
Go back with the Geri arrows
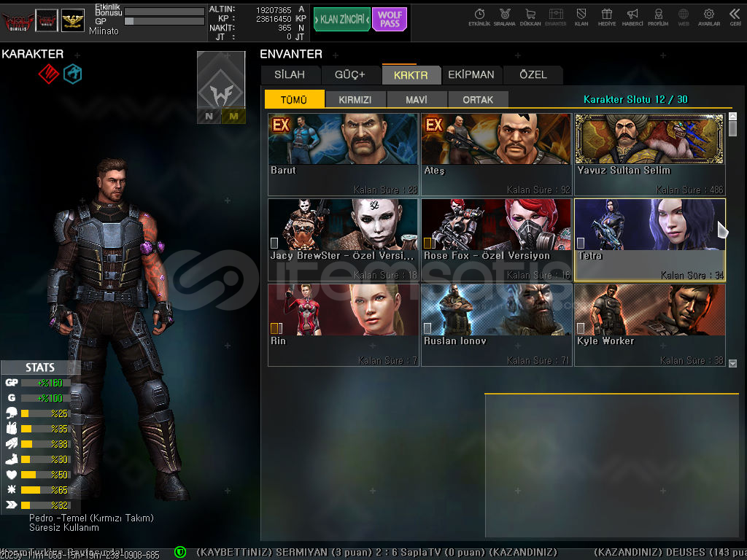pos(735,17)
